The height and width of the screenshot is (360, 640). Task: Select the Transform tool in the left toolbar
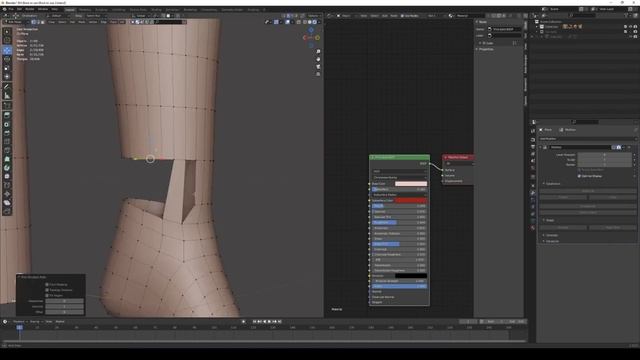click(7, 76)
